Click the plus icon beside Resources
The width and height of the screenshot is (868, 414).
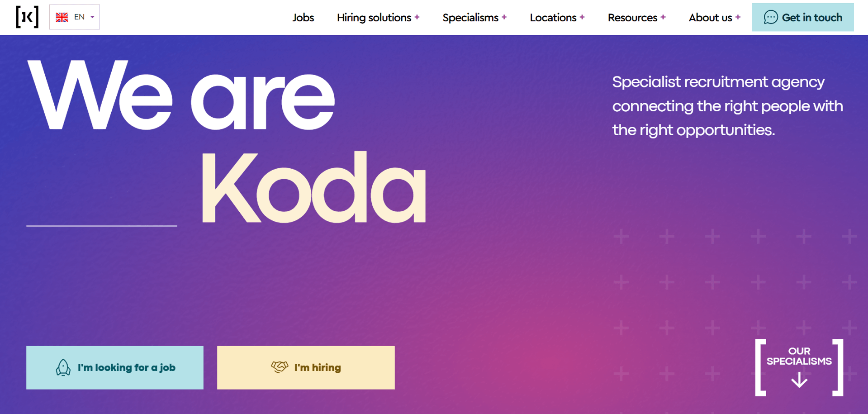[x=663, y=17]
